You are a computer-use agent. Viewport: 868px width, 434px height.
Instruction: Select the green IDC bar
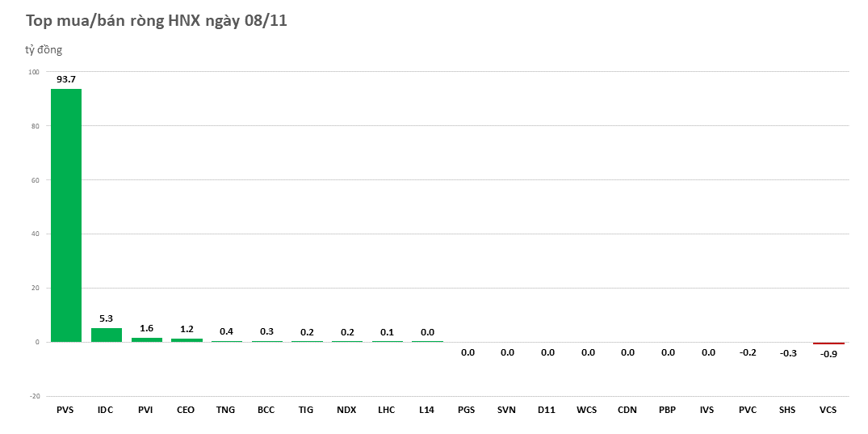click(x=106, y=335)
